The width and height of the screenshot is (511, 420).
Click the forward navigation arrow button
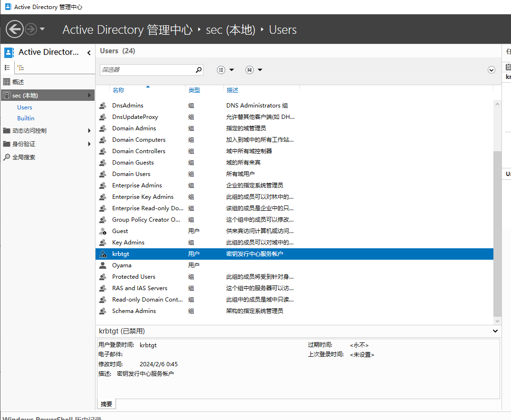coord(31,29)
